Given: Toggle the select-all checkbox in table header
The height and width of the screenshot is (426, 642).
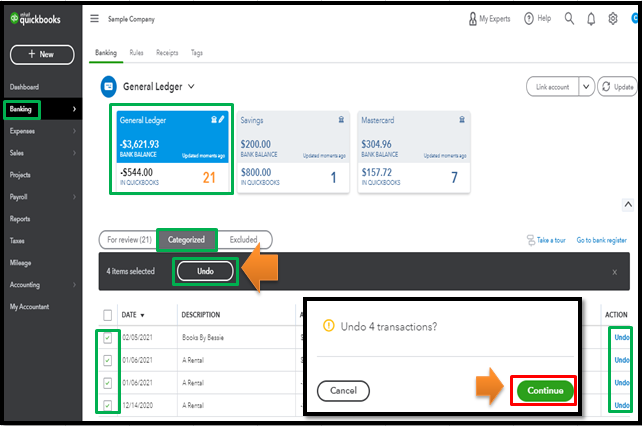Looking at the screenshot, I should [107, 315].
